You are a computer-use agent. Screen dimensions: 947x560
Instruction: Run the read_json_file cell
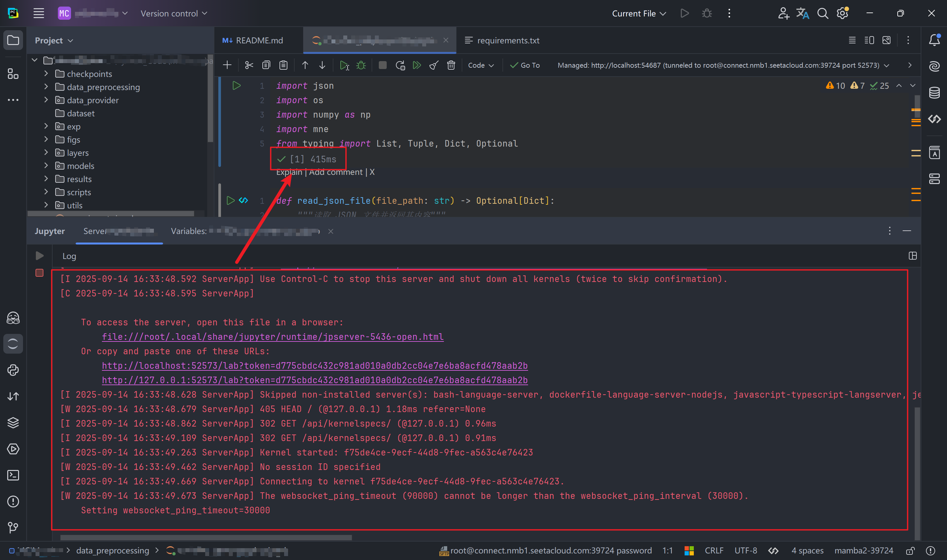pos(230,200)
